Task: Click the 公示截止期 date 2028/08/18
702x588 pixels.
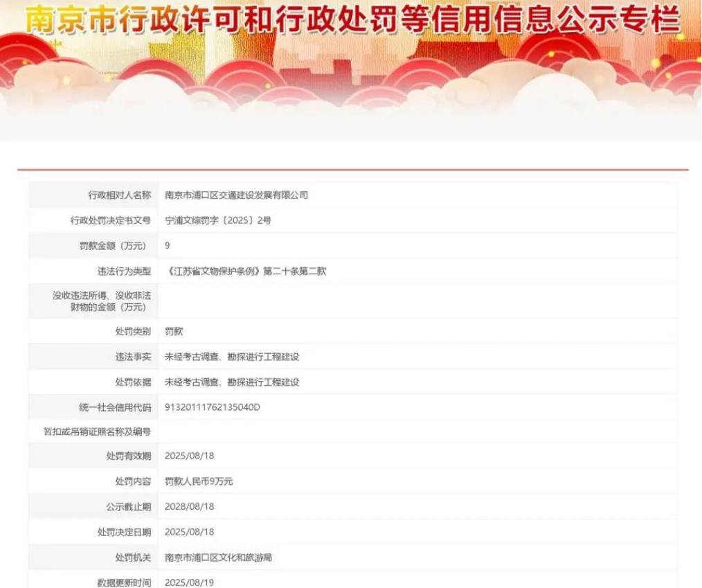Action: [189, 506]
